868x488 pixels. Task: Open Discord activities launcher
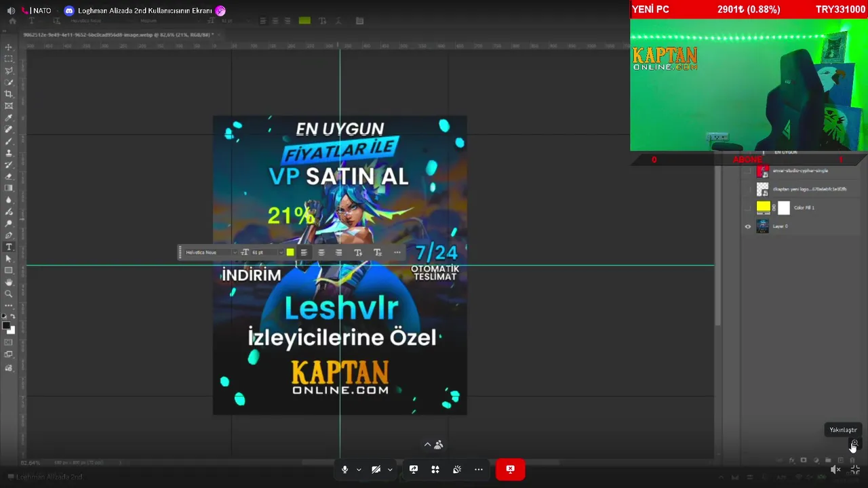pos(435,469)
